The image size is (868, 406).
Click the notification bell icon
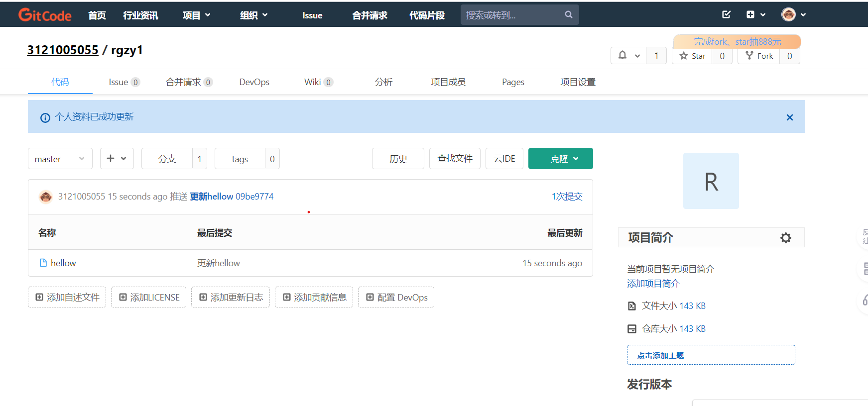(x=622, y=56)
